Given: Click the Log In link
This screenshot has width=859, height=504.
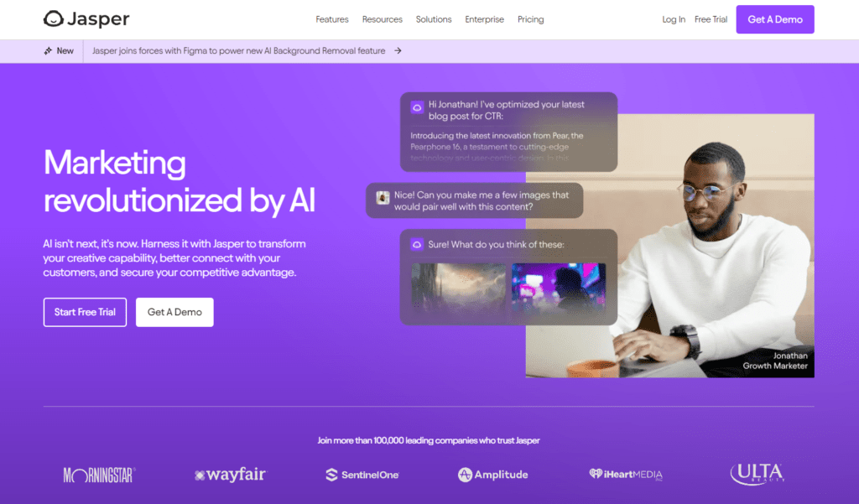Looking at the screenshot, I should pos(674,20).
